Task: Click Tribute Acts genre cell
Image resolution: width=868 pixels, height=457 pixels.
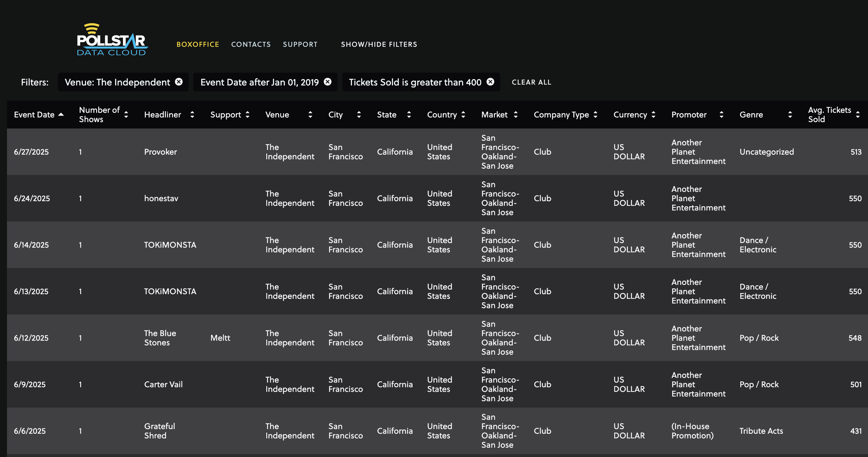Action: [x=761, y=431]
